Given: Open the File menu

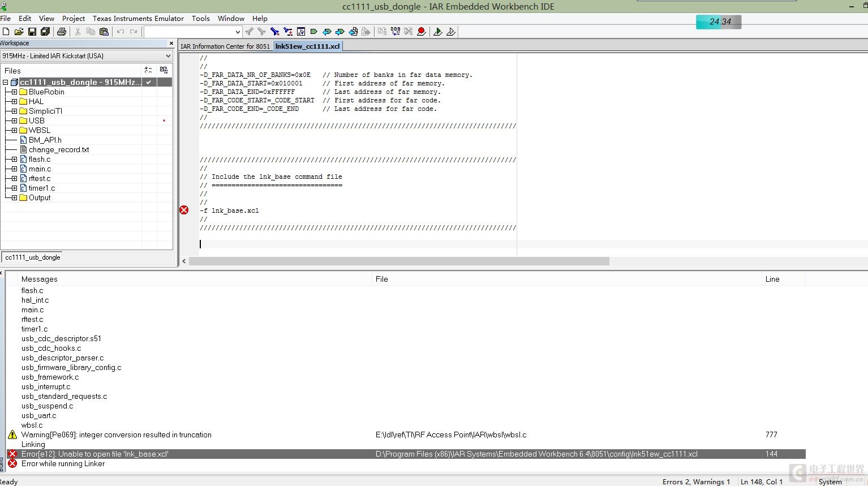Looking at the screenshot, I should click(5, 18).
